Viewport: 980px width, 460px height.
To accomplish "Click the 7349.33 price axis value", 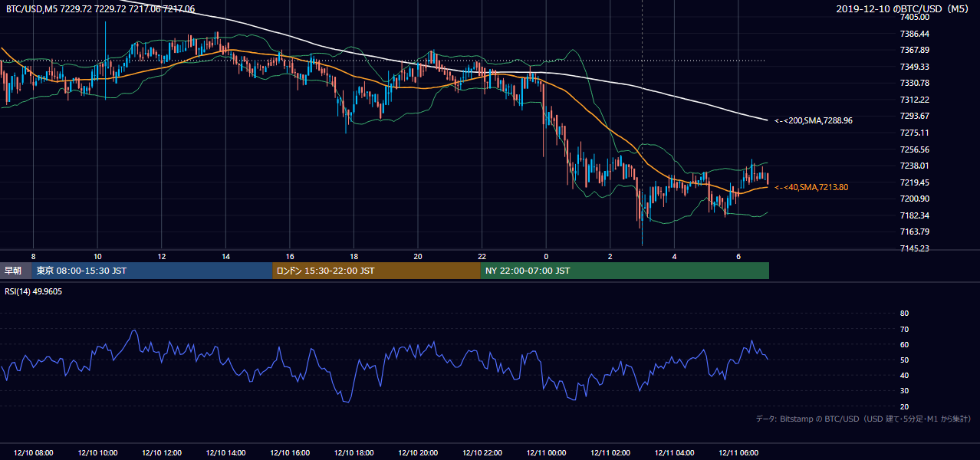I will click(915, 67).
